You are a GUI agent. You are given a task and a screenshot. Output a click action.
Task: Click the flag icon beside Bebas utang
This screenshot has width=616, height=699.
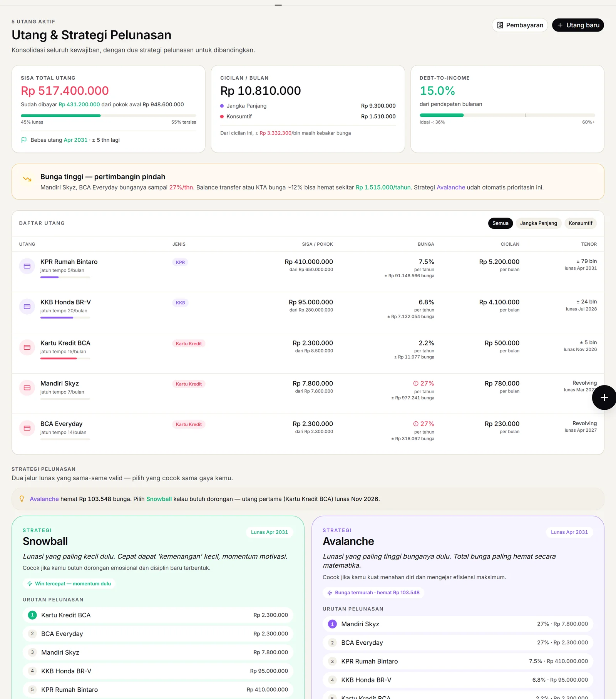[x=24, y=140]
